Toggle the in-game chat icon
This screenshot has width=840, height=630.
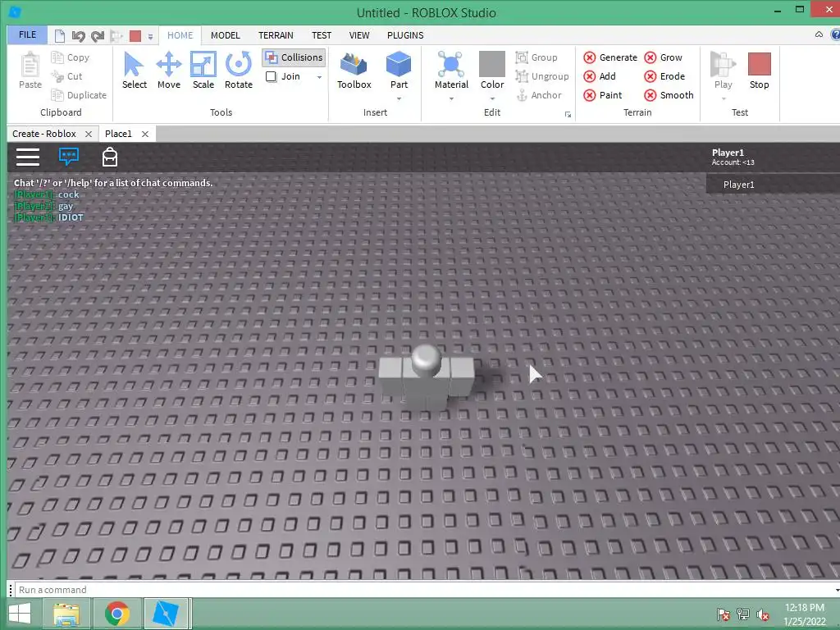[x=69, y=157]
